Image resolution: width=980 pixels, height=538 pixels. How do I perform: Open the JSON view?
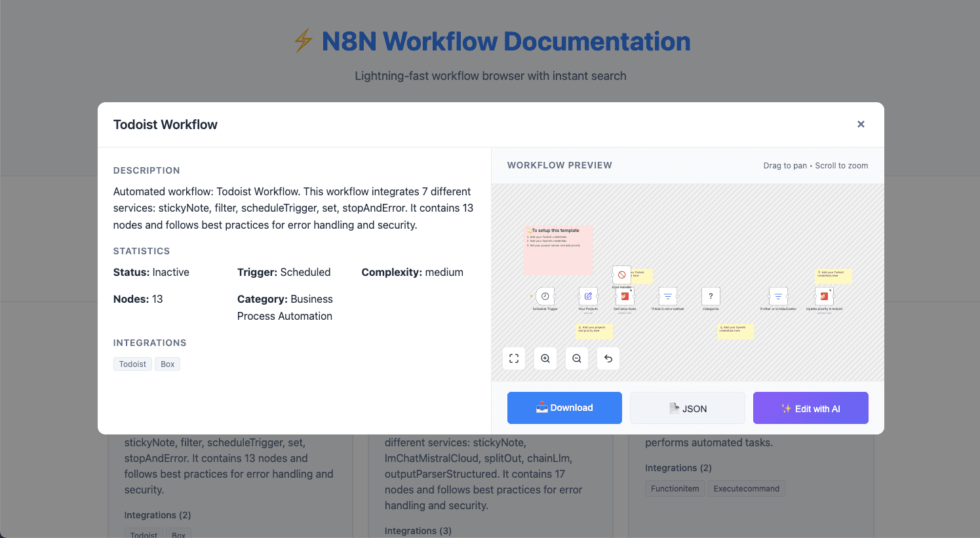pos(688,408)
